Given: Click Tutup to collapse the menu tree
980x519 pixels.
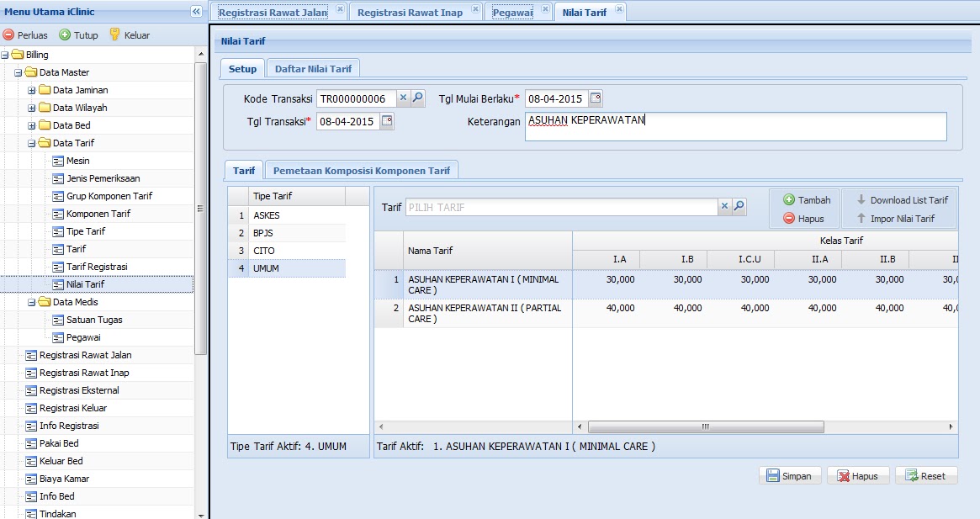Looking at the screenshot, I should (x=79, y=35).
